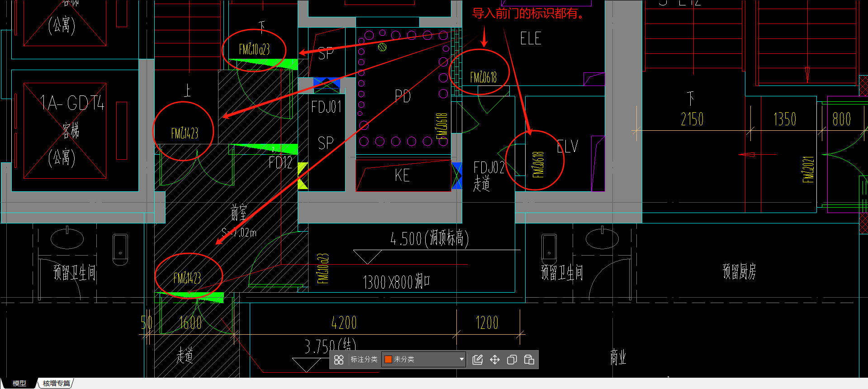868x389 pixels.
Task: Click the 标注分类 label in floating toolbar
Action: pos(364,360)
